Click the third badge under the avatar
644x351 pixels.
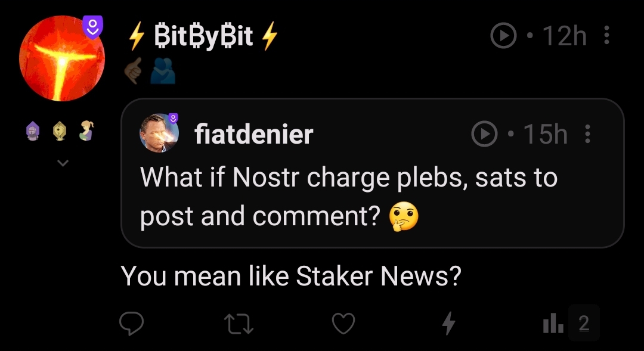click(86, 131)
